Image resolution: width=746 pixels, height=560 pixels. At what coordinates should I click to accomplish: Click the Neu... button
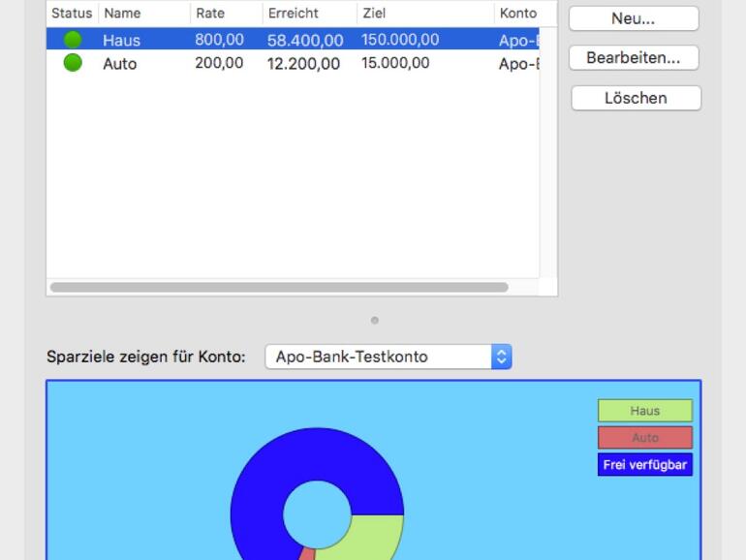(x=634, y=18)
